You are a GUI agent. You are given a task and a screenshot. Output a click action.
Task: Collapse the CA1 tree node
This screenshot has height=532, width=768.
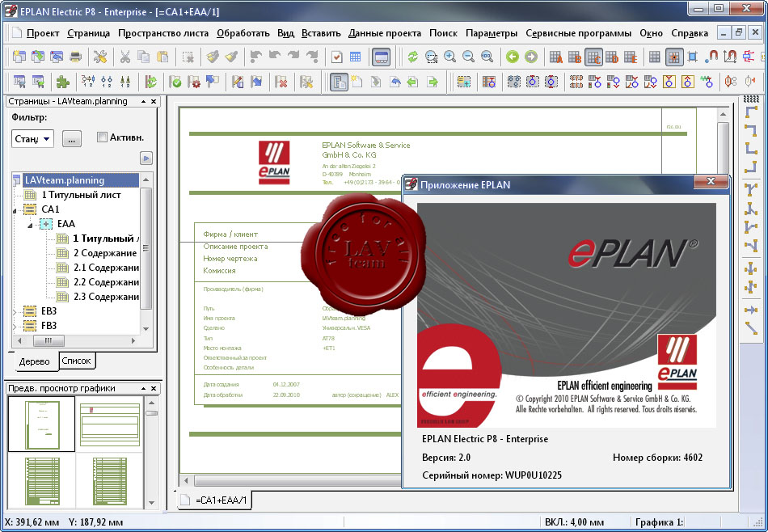[x=15, y=211]
